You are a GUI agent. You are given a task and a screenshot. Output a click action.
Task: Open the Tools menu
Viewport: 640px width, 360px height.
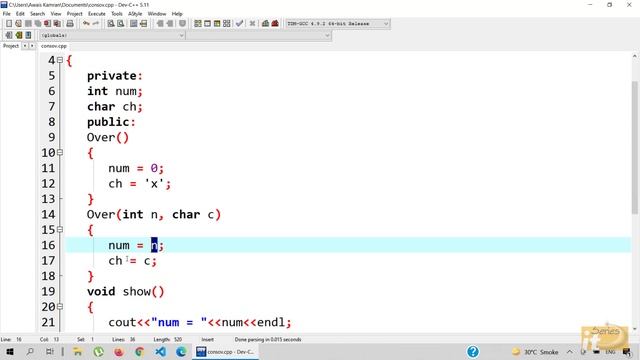[x=117, y=14]
